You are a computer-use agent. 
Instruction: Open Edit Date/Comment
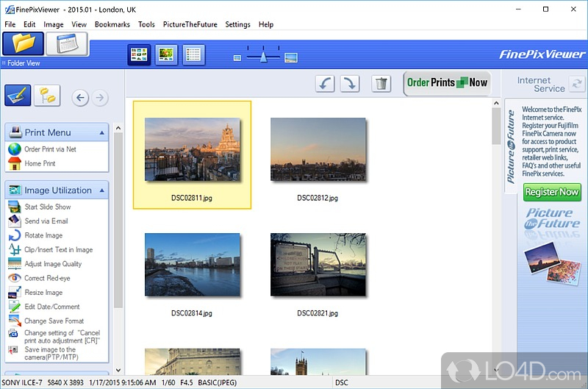52,307
